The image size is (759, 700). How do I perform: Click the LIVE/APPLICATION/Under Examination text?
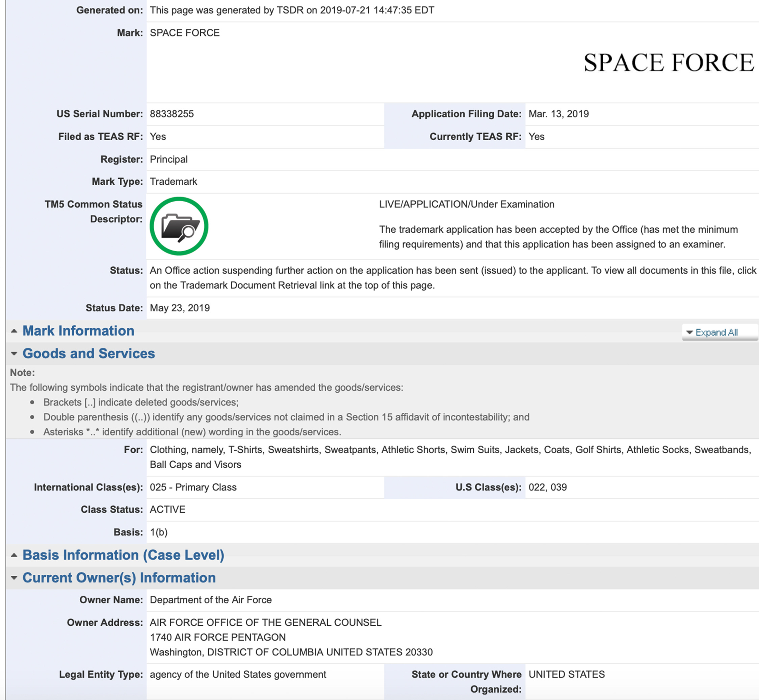[467, 204]
